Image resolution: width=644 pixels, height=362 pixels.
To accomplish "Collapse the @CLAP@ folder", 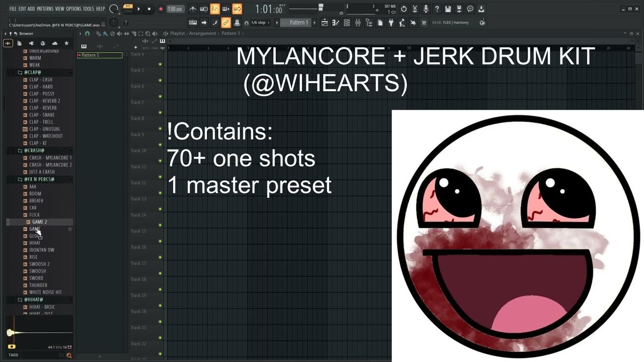I will pyautogui.click(x=32, y=72).
